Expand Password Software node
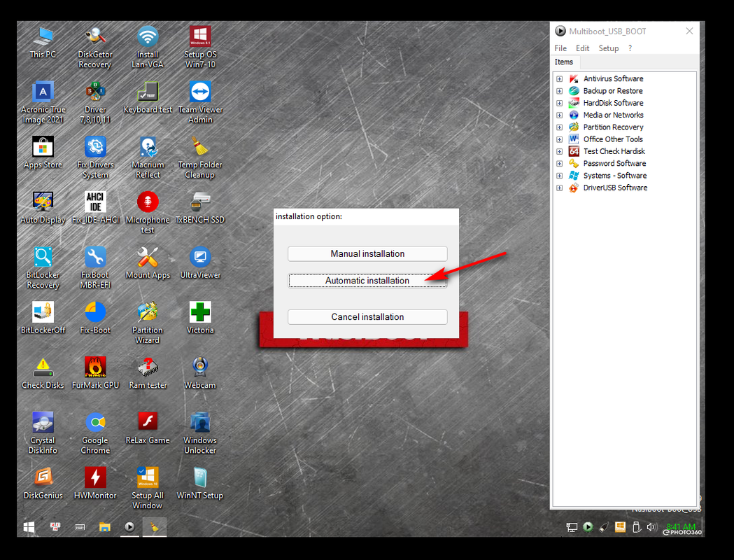734x560 pixels. [x=559, y=164]
